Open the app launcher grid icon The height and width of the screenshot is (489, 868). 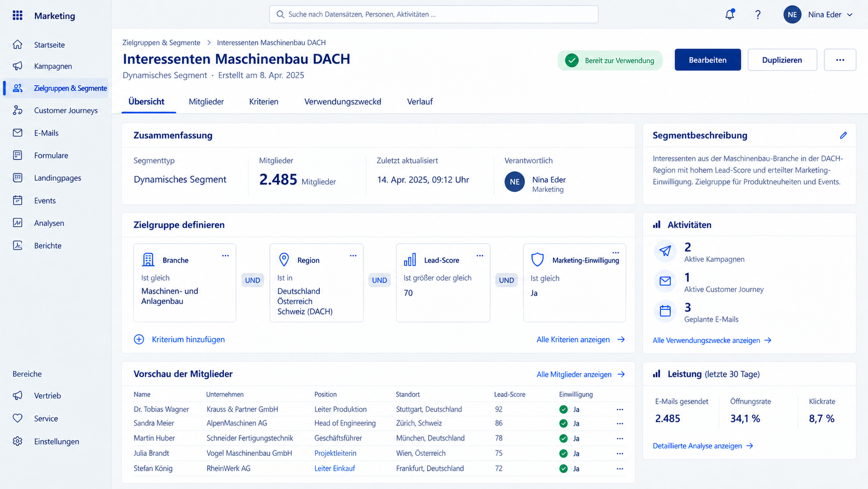(18, 15)
